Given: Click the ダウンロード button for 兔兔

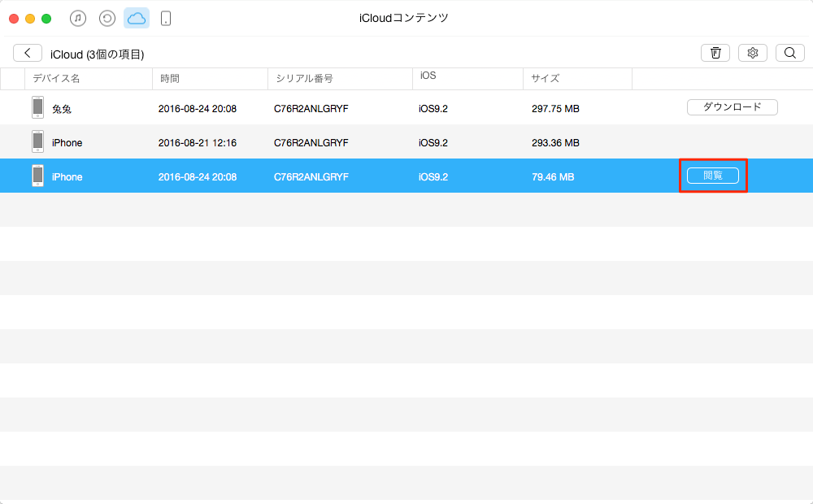Looking at the screenshot, I should 733,107.
